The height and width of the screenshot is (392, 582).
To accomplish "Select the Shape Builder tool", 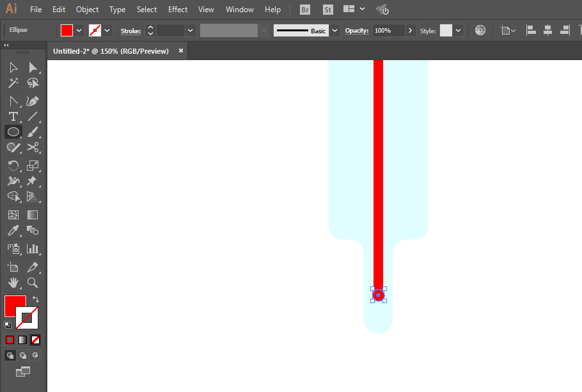I will (x=13, y=196).
